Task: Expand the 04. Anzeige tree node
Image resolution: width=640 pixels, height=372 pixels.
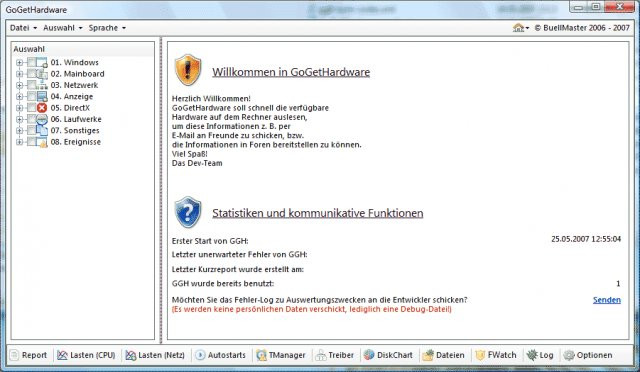Action: 19,96
